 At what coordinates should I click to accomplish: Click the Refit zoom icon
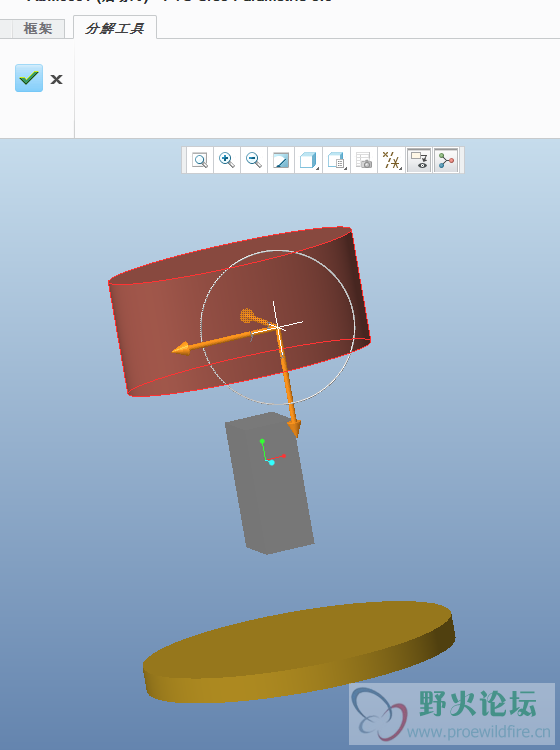click(x=200, y=160)
